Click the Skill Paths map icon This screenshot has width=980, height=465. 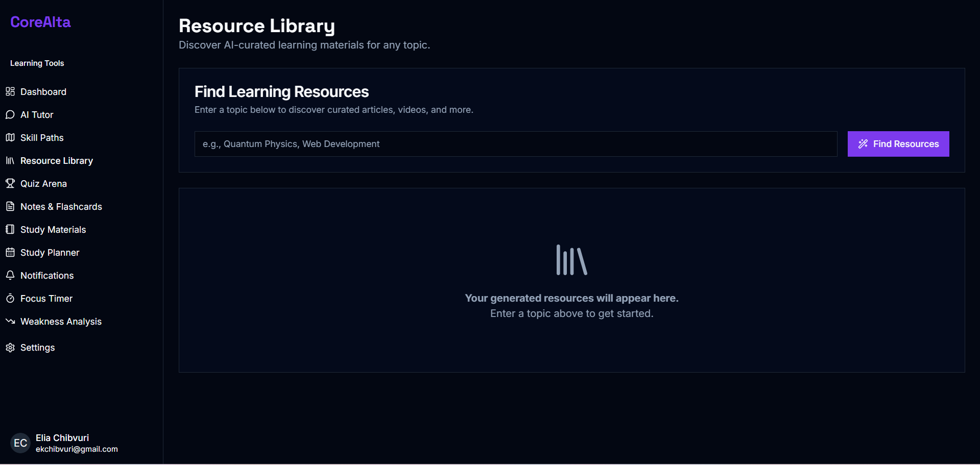click(10, 138)
